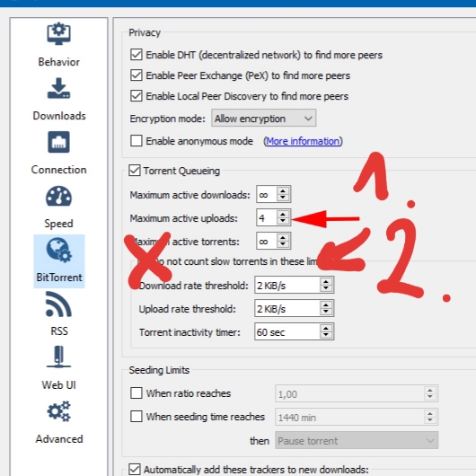The image size is (476, 476).
Task: Open the Behavior settings icon
Action: point(58,34)
